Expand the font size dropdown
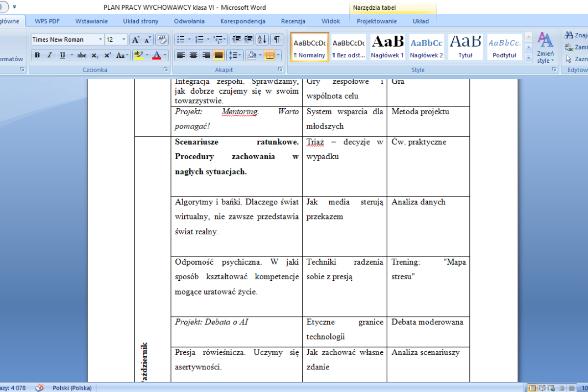Image resolution: width=588 pixels, height=392 pixels. [123, 40]
